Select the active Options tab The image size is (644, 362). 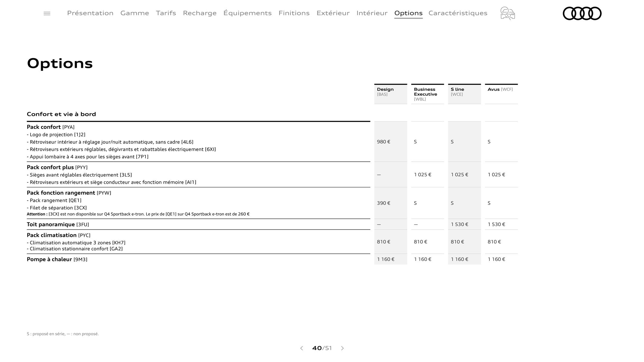click(x=408, y=13)
